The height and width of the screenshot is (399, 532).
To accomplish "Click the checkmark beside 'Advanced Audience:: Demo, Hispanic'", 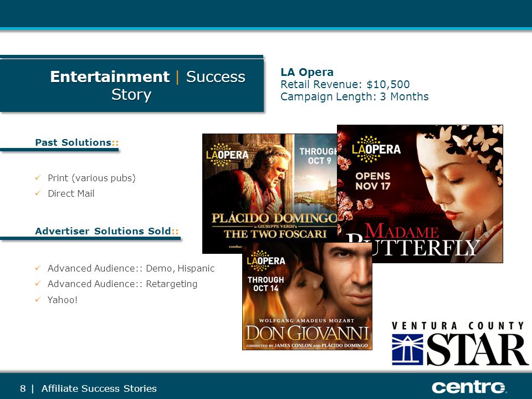I will click(x=38, y=268).
